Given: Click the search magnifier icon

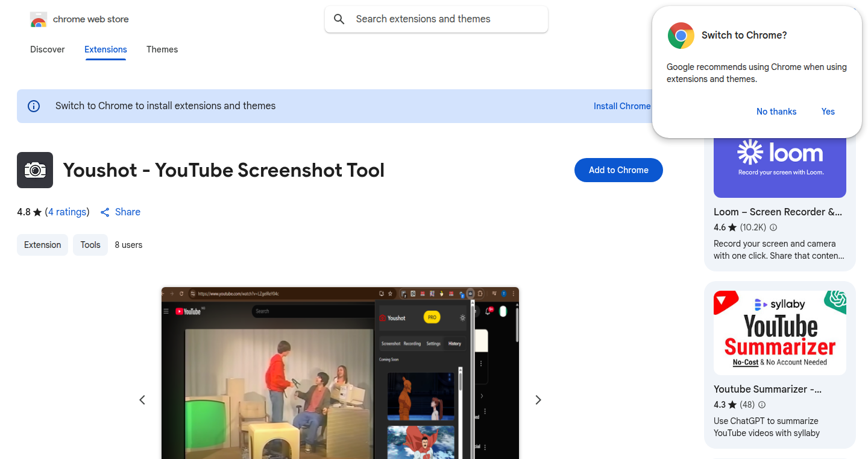Looking at the screenshot, I should 339,19.
